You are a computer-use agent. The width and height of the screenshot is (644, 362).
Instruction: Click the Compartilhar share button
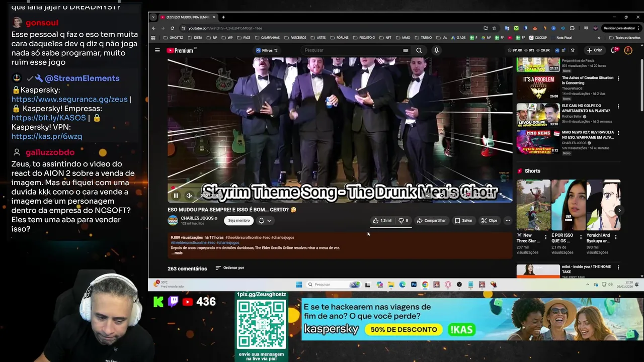[431, 220]
